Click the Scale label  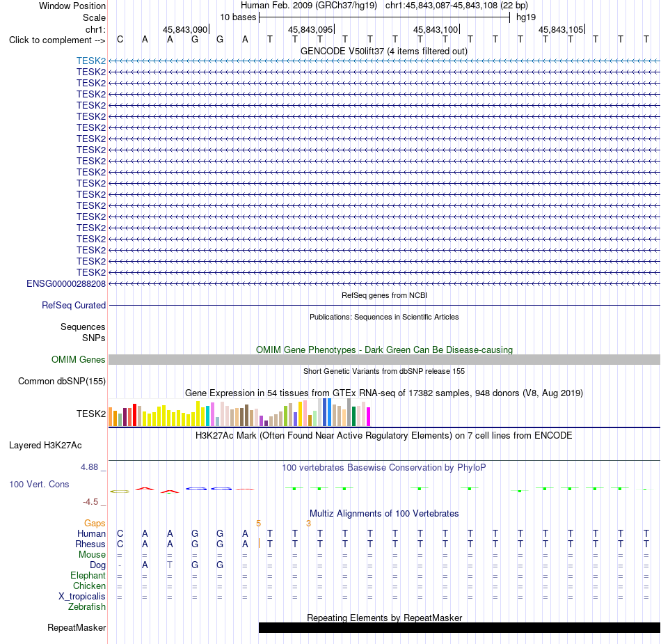[95, 17]
